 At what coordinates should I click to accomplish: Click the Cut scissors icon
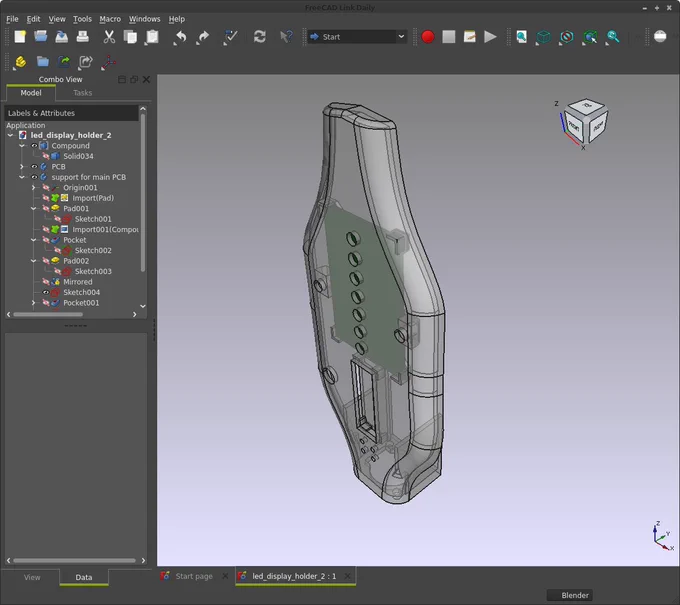(x=109, y=37)
